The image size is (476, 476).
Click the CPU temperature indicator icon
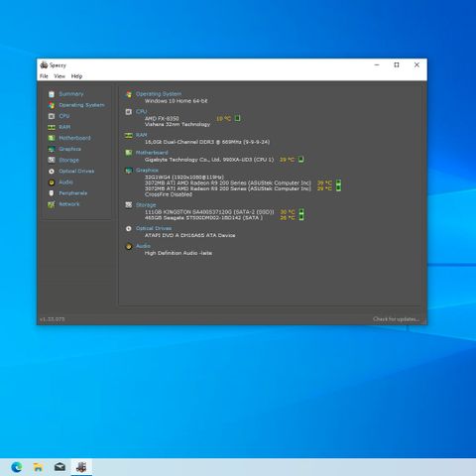[x=238, y=118]
